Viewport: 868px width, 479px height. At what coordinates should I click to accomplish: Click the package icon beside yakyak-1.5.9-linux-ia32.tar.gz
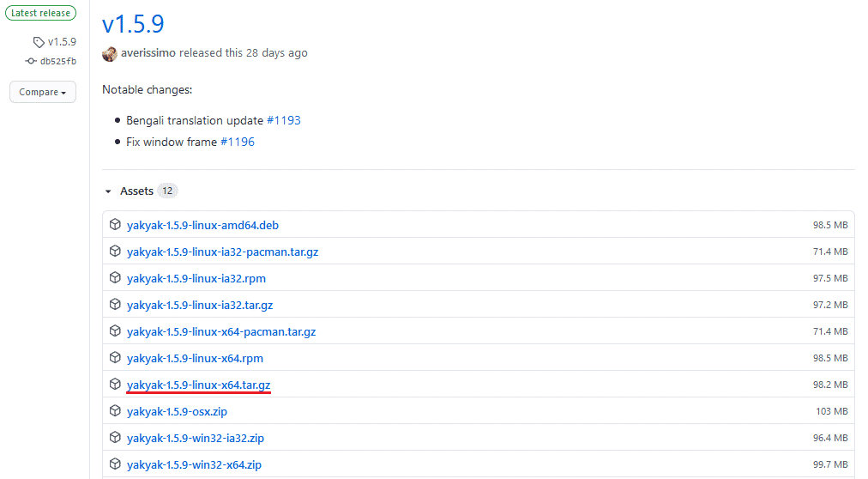pos(115,304)
